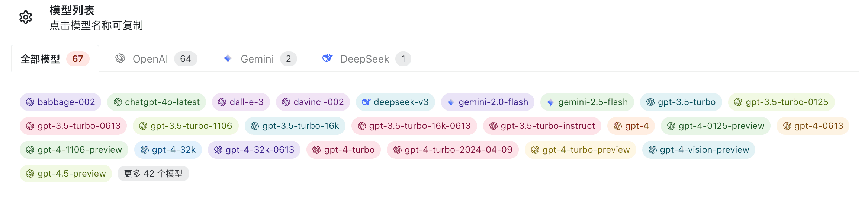The height and width of the screenshot is (213, 868).
Task: Copy the gpt-4-turbo-2024-04-09 model name
Action: tap(458, 150)
